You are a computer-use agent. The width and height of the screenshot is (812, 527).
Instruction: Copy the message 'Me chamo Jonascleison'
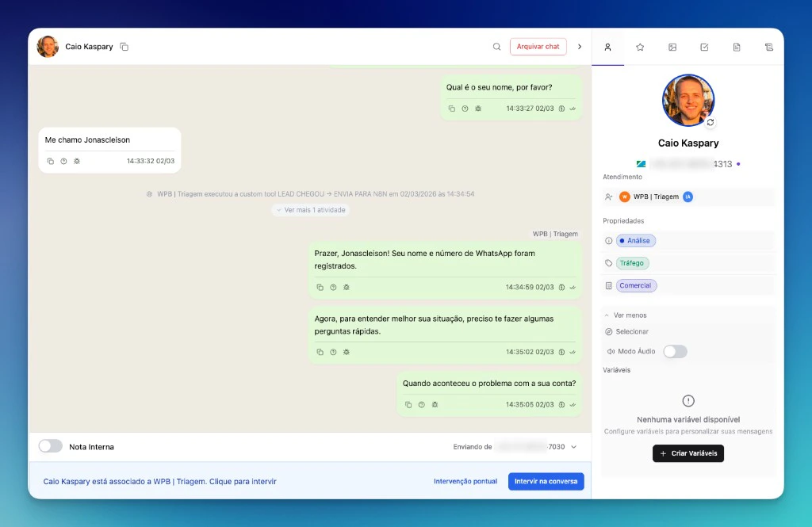[x=49, y=161]
